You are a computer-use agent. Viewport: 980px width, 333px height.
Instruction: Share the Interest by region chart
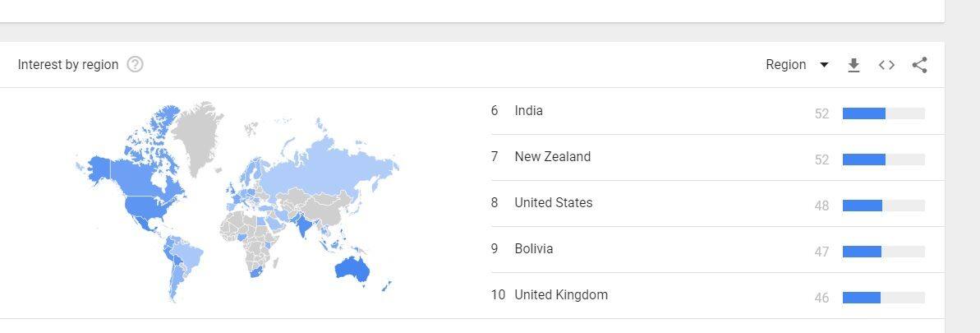pos(919,65)
